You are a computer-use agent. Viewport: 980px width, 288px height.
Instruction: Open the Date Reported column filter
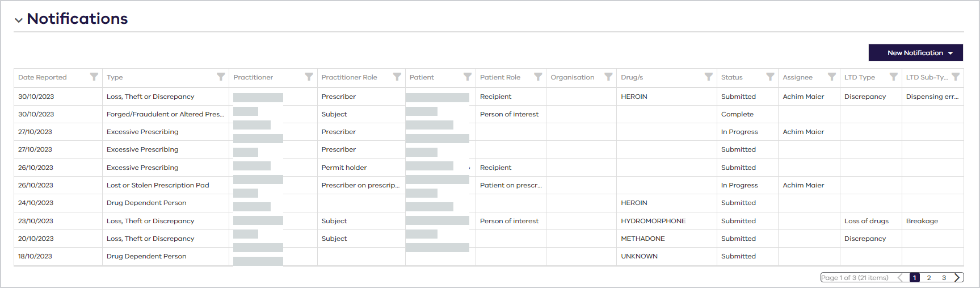click(x=94, y=77)
